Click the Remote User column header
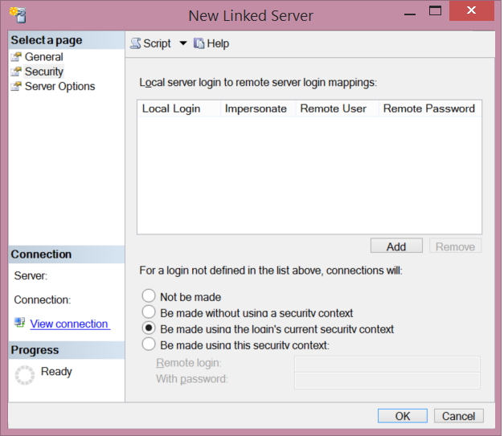 point(333,108)
